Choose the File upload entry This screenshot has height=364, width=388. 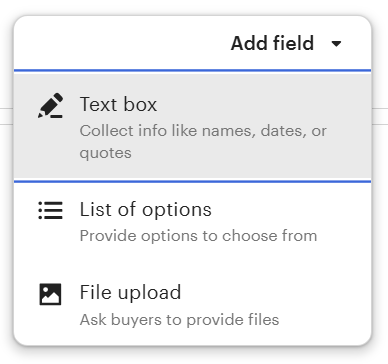pyautogui.click(x=192, y=305)
